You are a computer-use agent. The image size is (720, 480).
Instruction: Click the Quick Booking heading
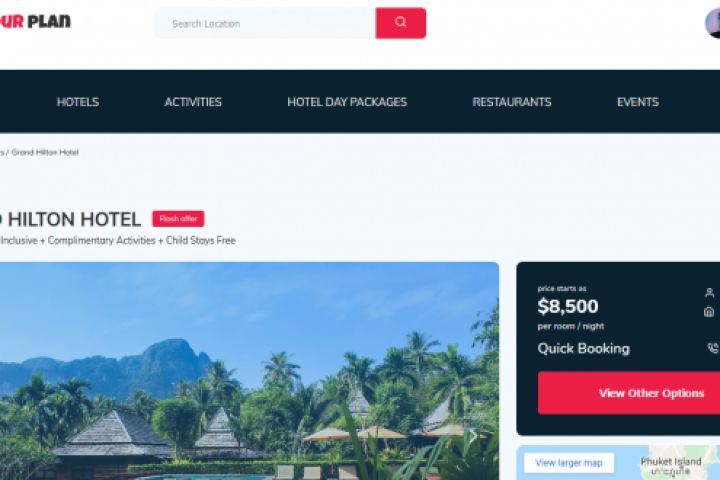pos(584,349)
